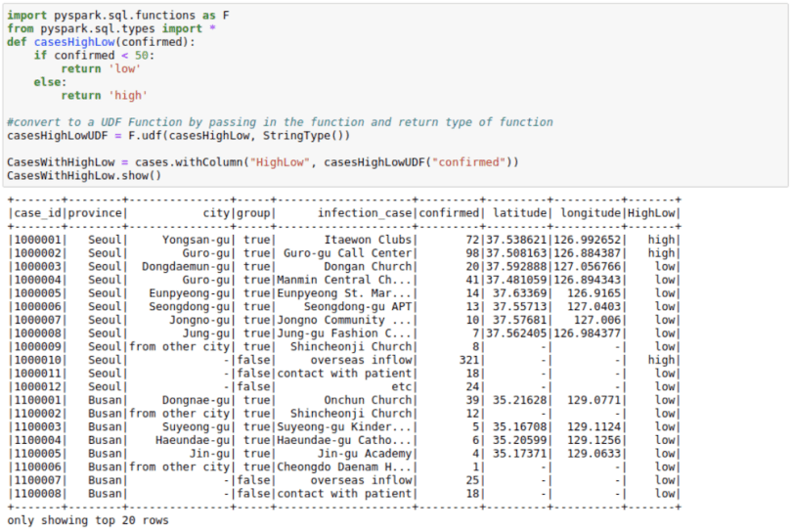Viewport: 792px width, 532px height.
Task: Click the 'Itaewon Clubs' infection case cell
Action: pyautogui.click(x=369, y=240)
